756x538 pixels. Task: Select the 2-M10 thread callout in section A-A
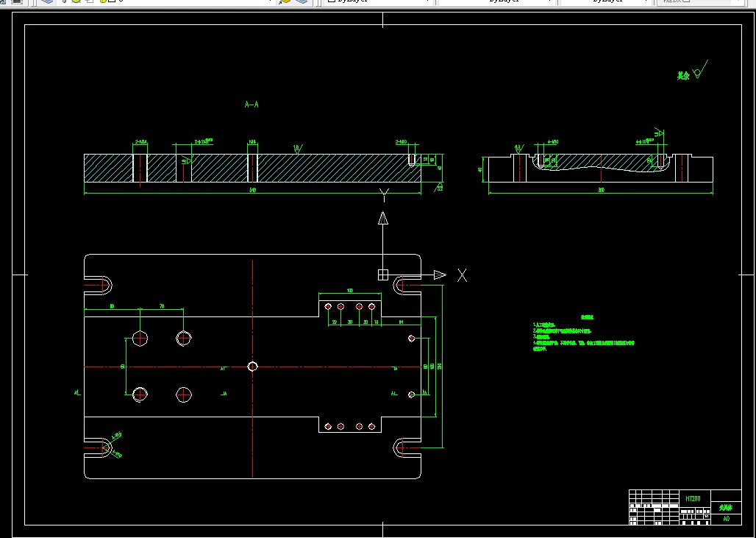point(401,142)
